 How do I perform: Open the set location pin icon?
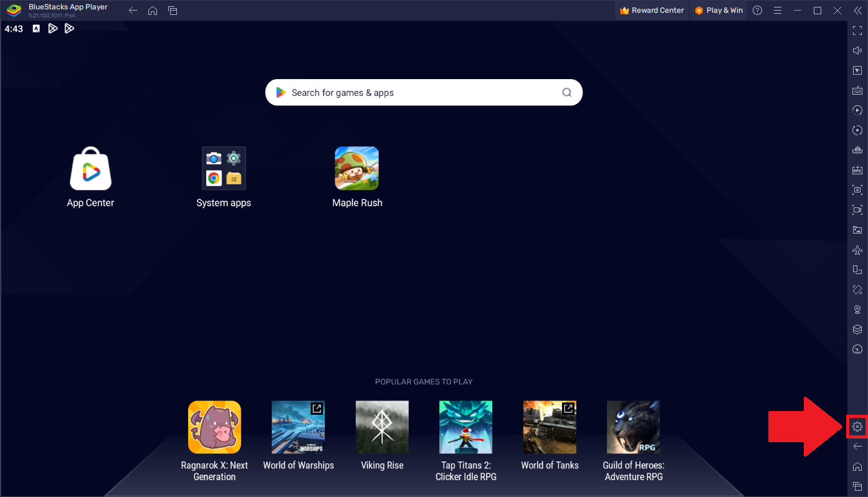coord(857,310)
